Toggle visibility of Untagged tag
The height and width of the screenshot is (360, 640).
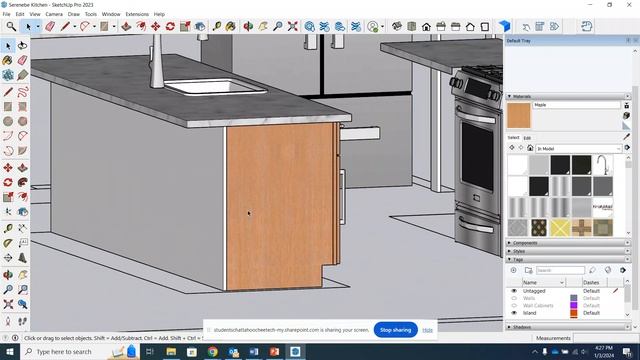[x=514, y=291]
